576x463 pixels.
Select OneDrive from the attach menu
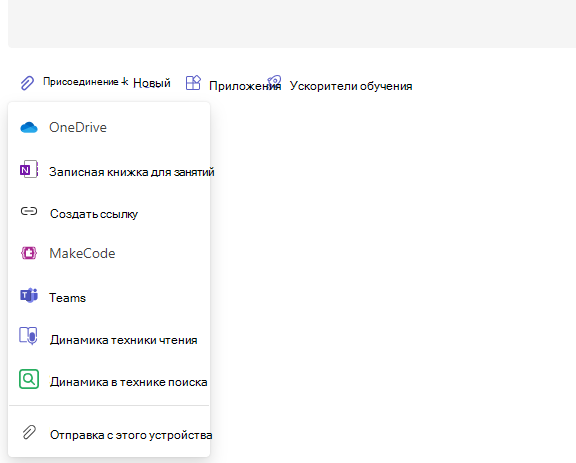(109, 128)
